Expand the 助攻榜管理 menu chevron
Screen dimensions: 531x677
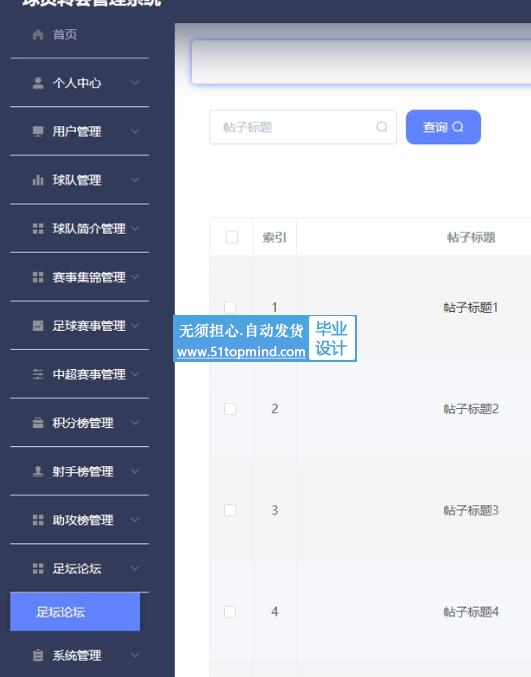(x=135, y=520)
